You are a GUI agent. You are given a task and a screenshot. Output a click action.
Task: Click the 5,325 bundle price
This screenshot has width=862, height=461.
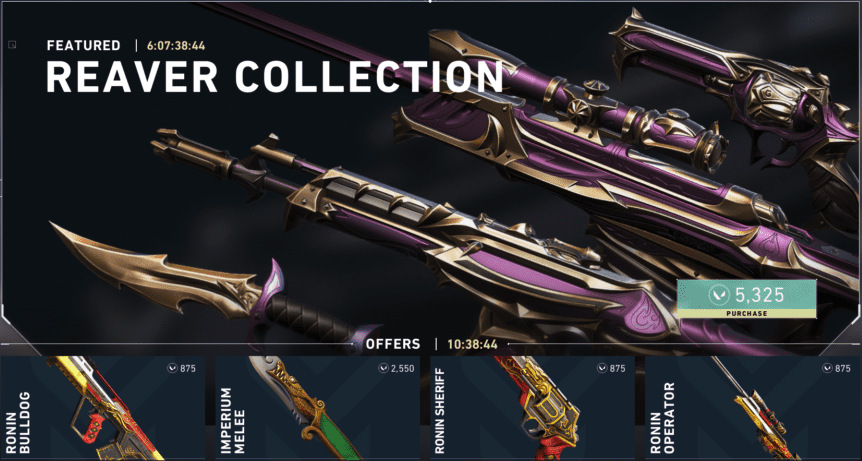tap(760, 296)
